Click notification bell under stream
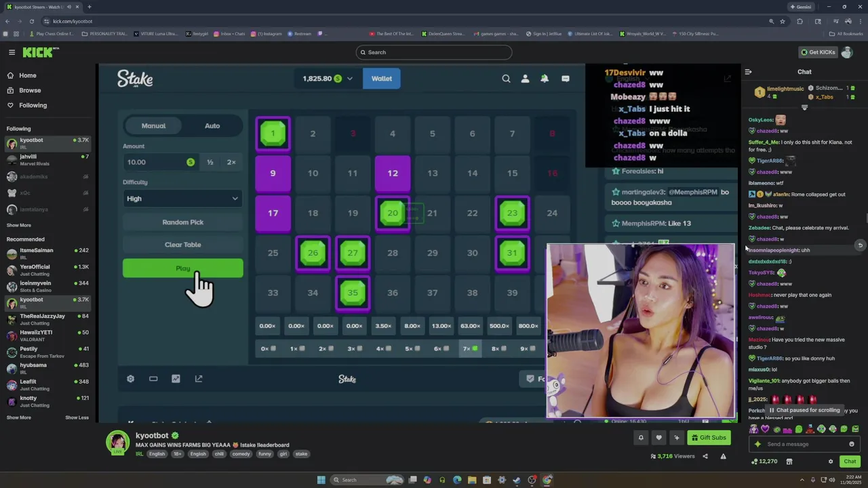 [x=641, y=438]
